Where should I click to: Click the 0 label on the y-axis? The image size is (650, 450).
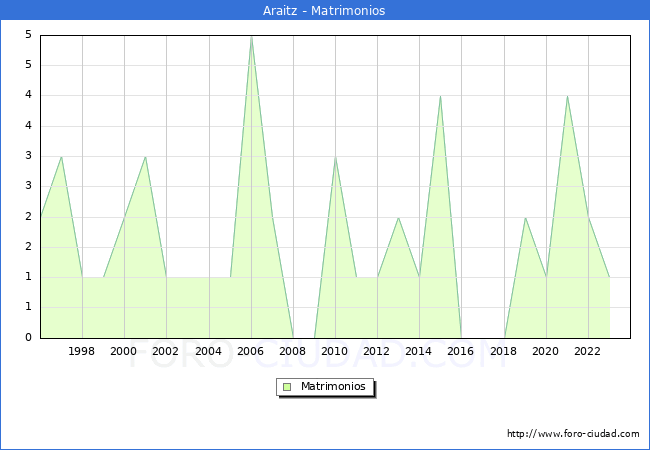click(30, 338)
